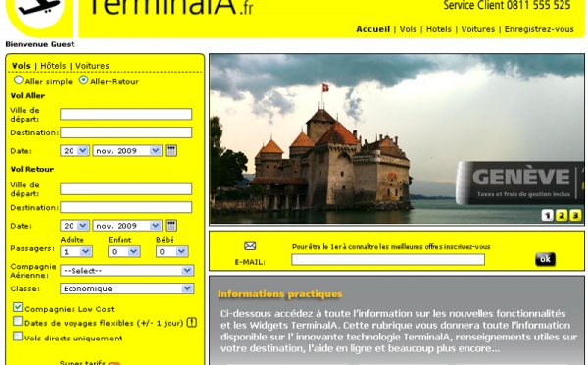Viewport: 588px width, 365px height.
Task: Click the TerminalA airplane logo
Action: (x=39, y=13)
